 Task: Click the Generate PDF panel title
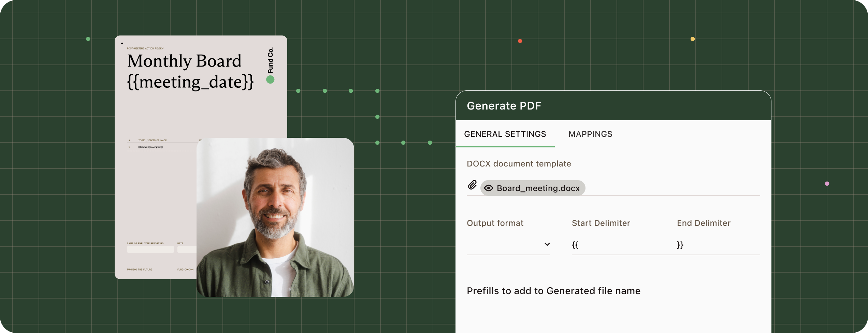[x=504, y=106]
